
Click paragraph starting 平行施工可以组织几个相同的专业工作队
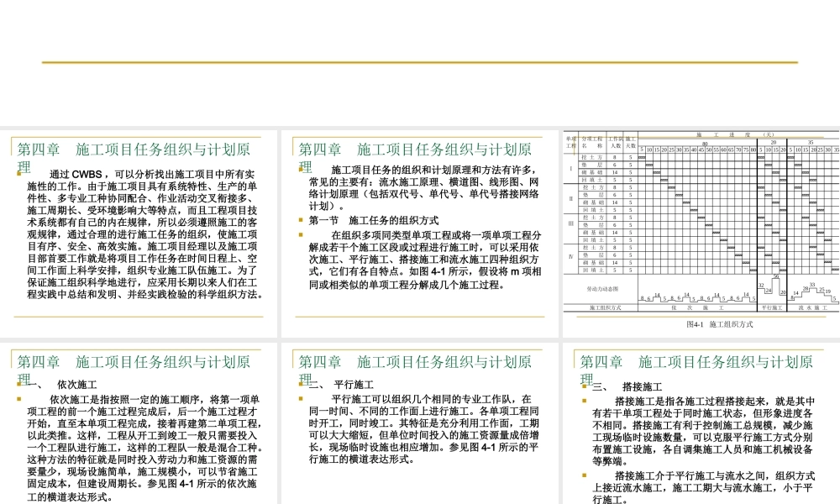[x=424, y=429]
